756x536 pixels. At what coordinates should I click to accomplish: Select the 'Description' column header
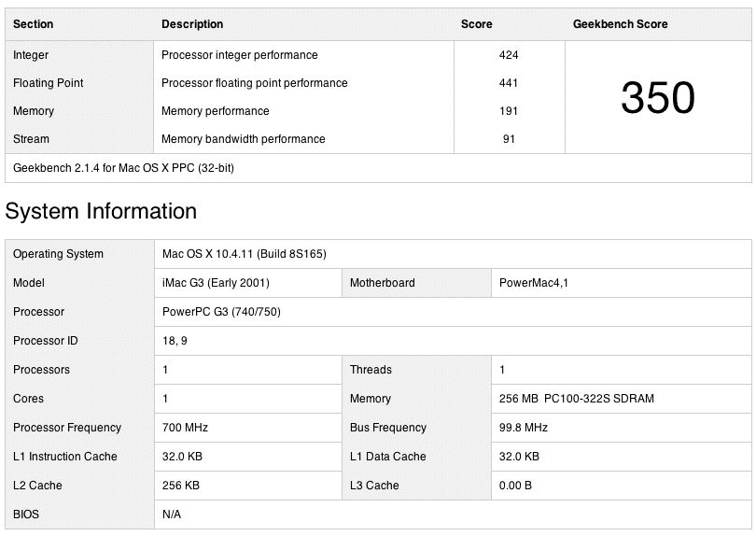[192, 24]
